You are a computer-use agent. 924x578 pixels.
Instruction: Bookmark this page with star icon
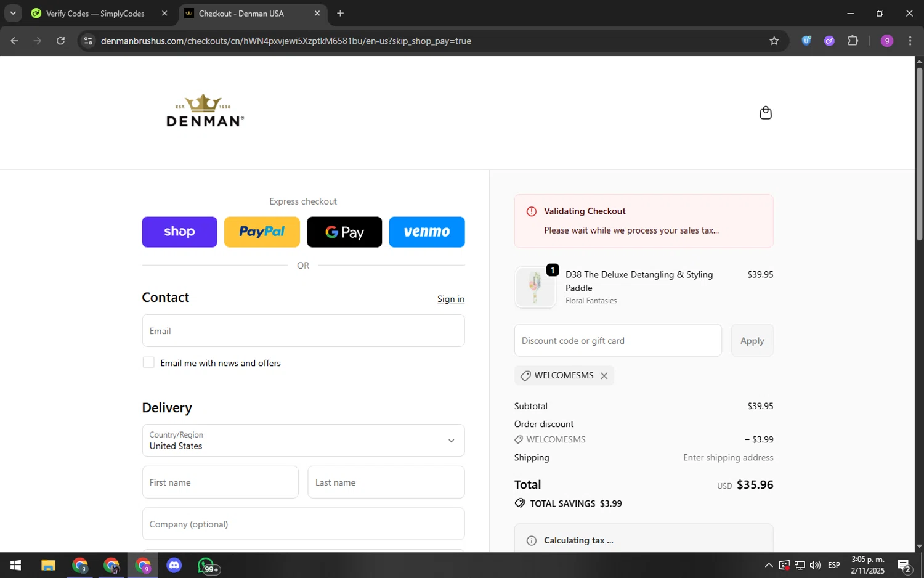pos(774,41)
